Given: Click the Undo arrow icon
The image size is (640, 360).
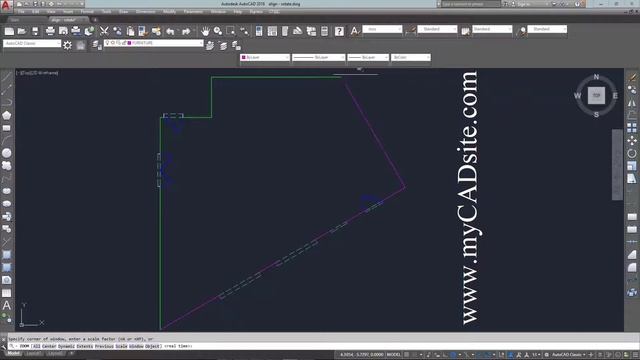Looking at the screenshot, I should (x=170, y=31).
